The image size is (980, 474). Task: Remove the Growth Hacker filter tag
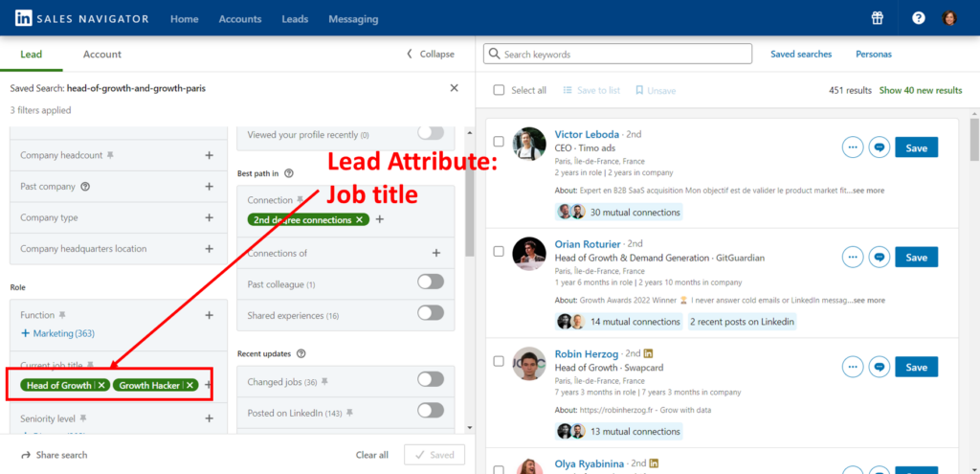coord(190,385)
